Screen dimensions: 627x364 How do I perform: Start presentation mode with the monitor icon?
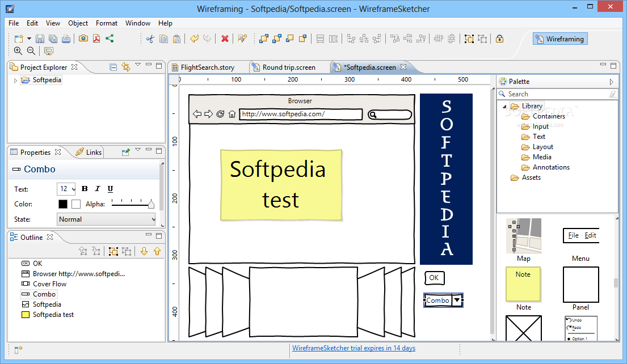[x=49, y=51]
